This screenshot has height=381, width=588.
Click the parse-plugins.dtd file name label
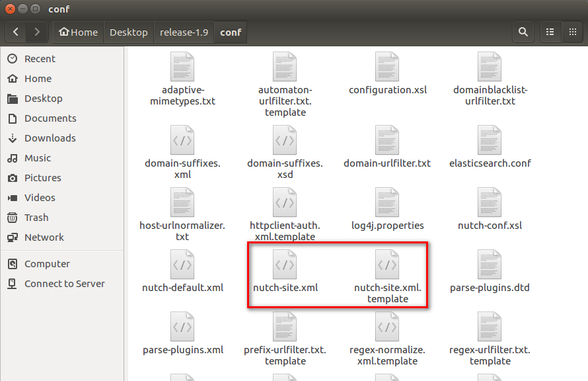tap(490, 288)
